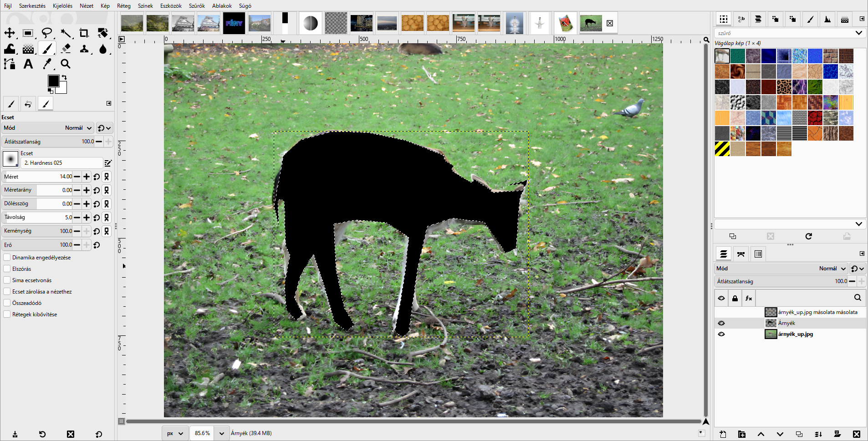Toggle Ecset zárolása a nézethez

point(7,292)
